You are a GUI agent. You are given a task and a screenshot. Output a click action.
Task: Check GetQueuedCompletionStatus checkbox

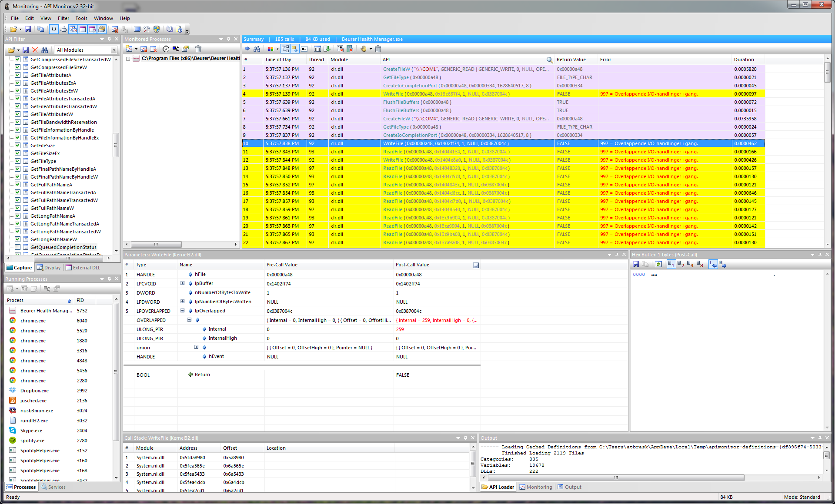tap(18, 247)
